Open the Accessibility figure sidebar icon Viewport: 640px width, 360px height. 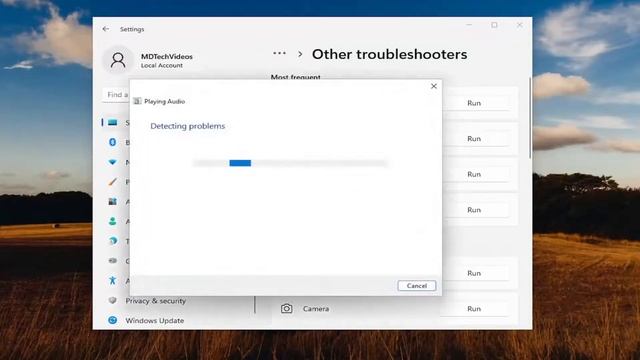[x=113, y=280]
